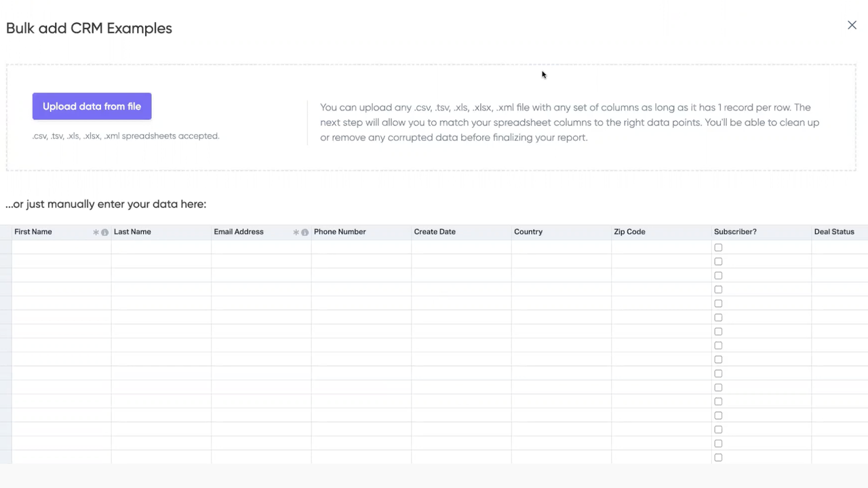Click the first Phone Number cell

[x=361, y=247]
